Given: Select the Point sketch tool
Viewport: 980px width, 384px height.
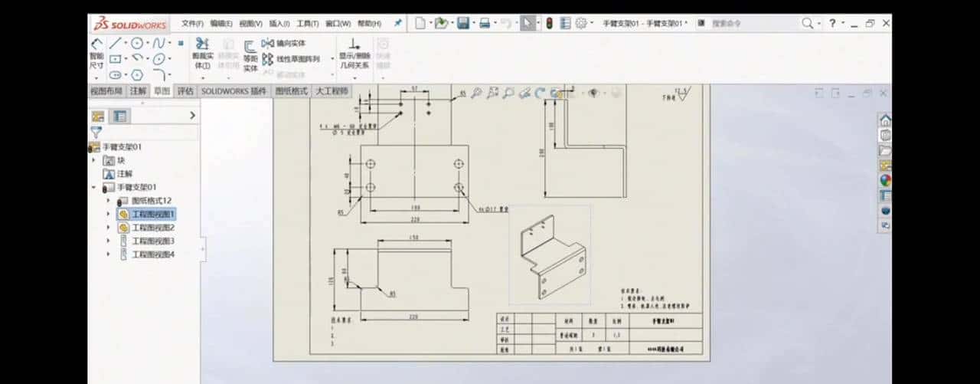Looking at the screenshot, I should coord(181,43).
